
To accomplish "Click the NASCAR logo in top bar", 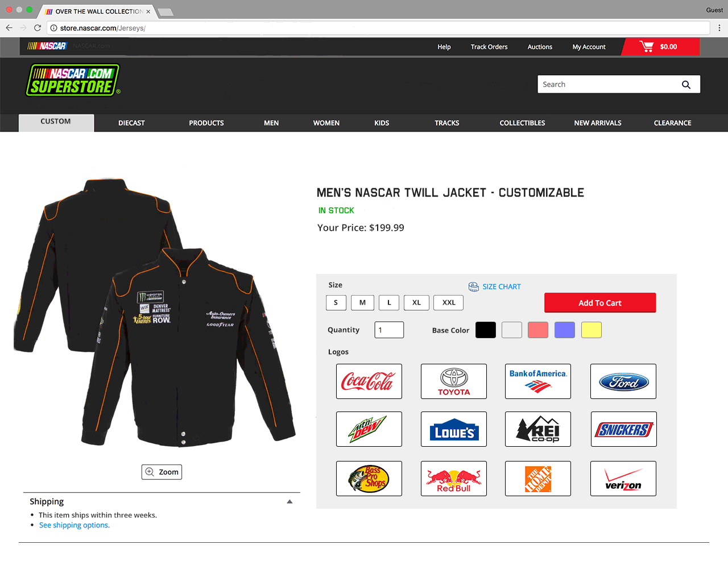I will coord(47,46).
